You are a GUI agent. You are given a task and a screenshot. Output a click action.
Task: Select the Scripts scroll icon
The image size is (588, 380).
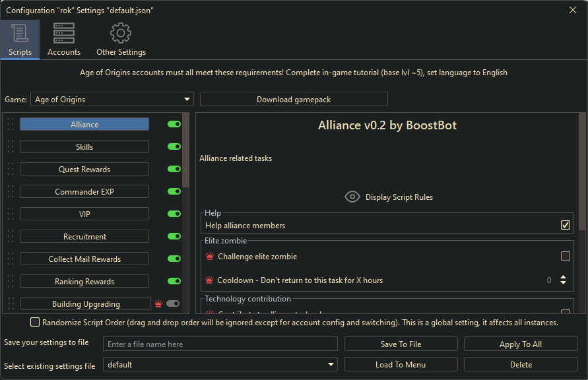pos(20,33)
